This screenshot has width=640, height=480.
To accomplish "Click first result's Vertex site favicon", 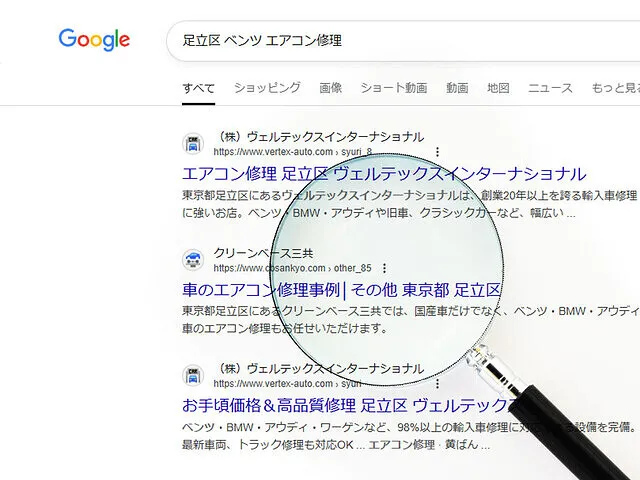I will (193, 144).
